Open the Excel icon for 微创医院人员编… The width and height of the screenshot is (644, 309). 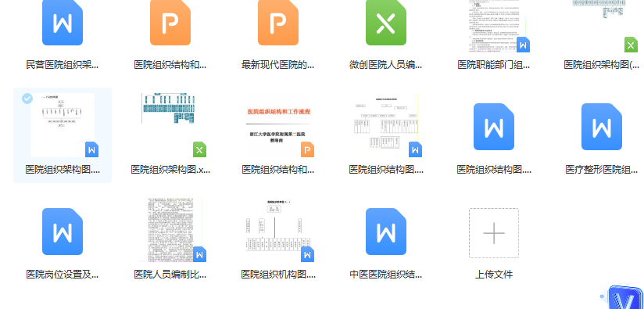pos(386,23)
